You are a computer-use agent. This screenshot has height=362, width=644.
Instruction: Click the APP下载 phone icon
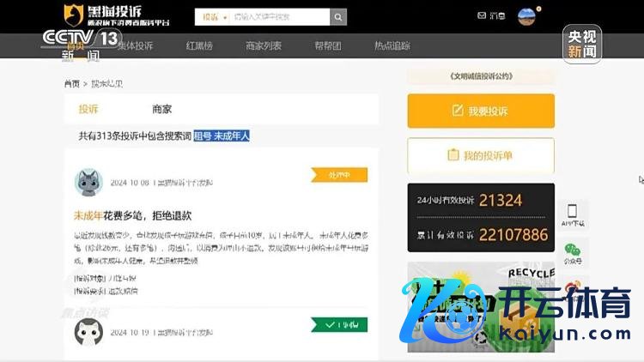tap(573, 214)
